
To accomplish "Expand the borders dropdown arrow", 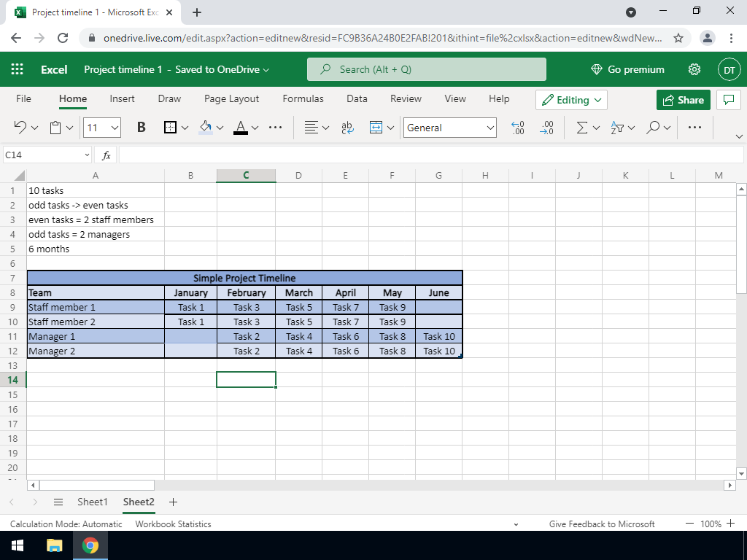I will pos(185,128).
